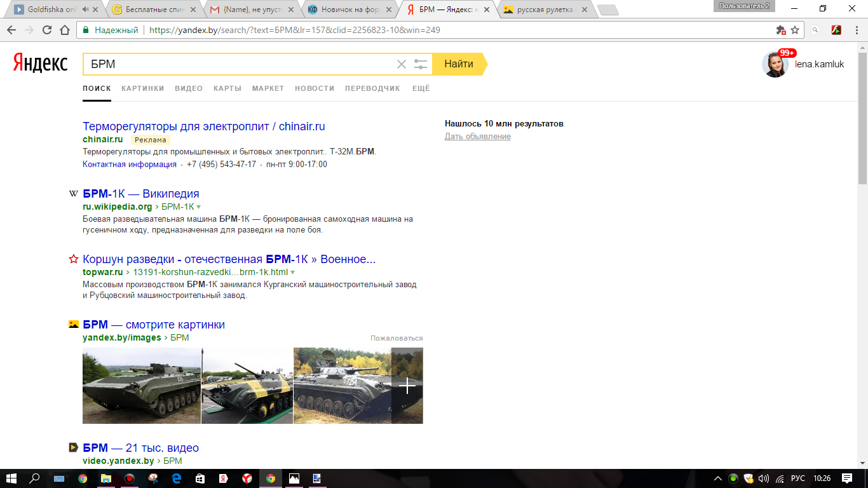Open БРМ — 21 тыс. видео link
The width and height of the screenshot is (868, 488).
point(141,448)
